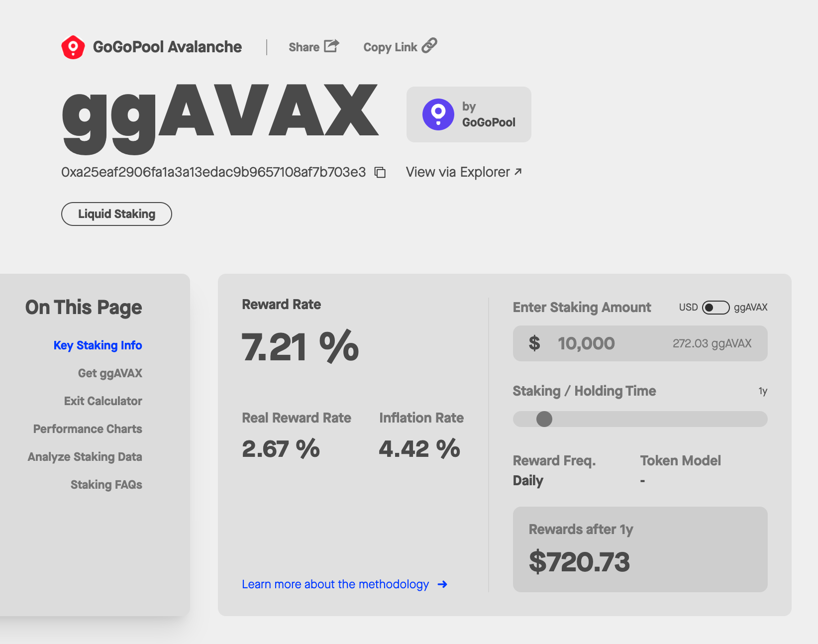Click the Enter Staking Amount label
Image resolution: width=818 pixels, height=644 pixels.
[x=582, y=308]
